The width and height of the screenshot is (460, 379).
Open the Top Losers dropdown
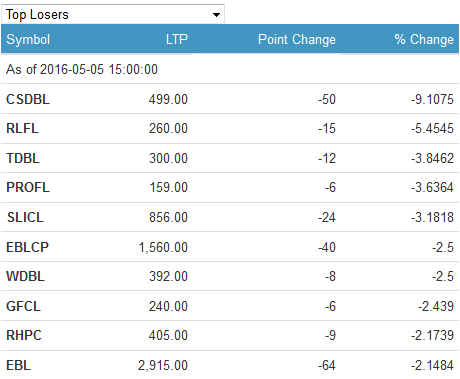[x=113, y=14]
